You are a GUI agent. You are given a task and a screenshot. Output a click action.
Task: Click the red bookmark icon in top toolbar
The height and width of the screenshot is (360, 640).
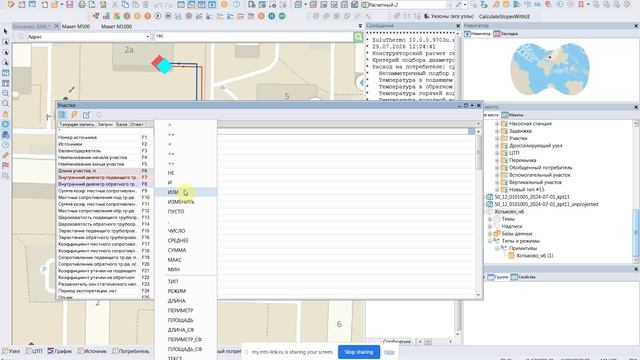pos(581,4)
